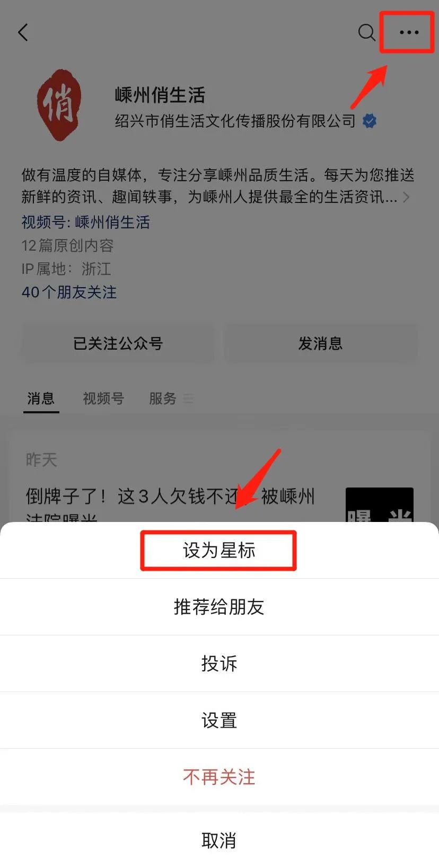Switch to the 消息 tab
This screenshot has height=868, width=439.
point(41,398)
